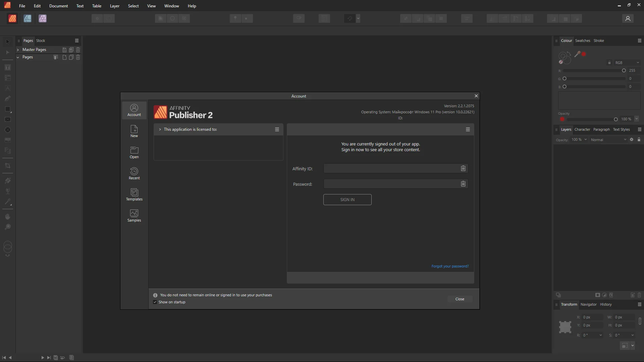This screenshot has width=644, height=362.
Task: Switch to the Designer persona icon
Action: [x=28, y=18]
